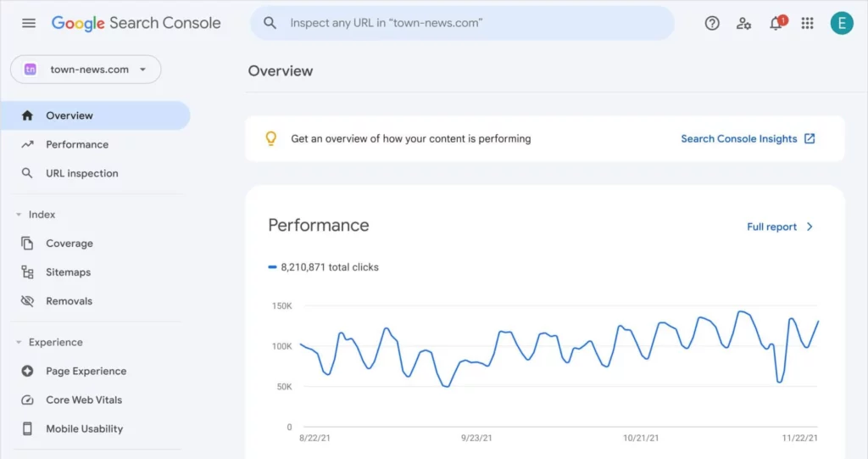Click the 11/22/21 axis date label
Image resolution: width=868 pixels, height=459 pixels.
(800, 438)
